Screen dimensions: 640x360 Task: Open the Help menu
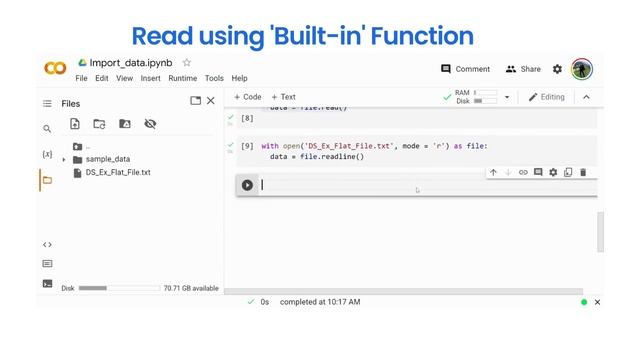coord(240,78)
